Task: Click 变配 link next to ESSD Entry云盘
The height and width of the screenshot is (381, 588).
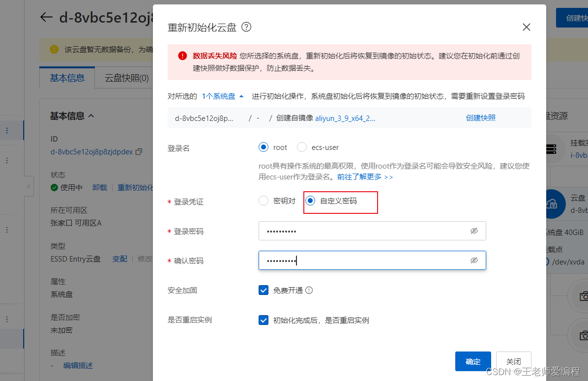Action: 120,259
